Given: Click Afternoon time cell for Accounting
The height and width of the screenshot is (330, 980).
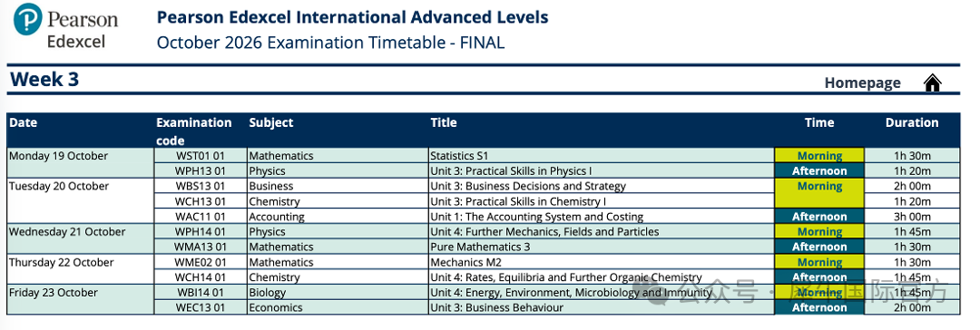Looking at the screenshot, I should coord(819,217).
